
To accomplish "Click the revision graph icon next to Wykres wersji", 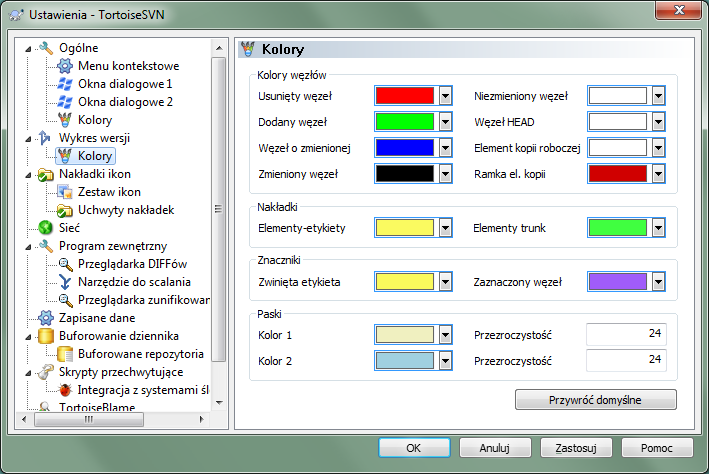I will (x=46, y=137).
